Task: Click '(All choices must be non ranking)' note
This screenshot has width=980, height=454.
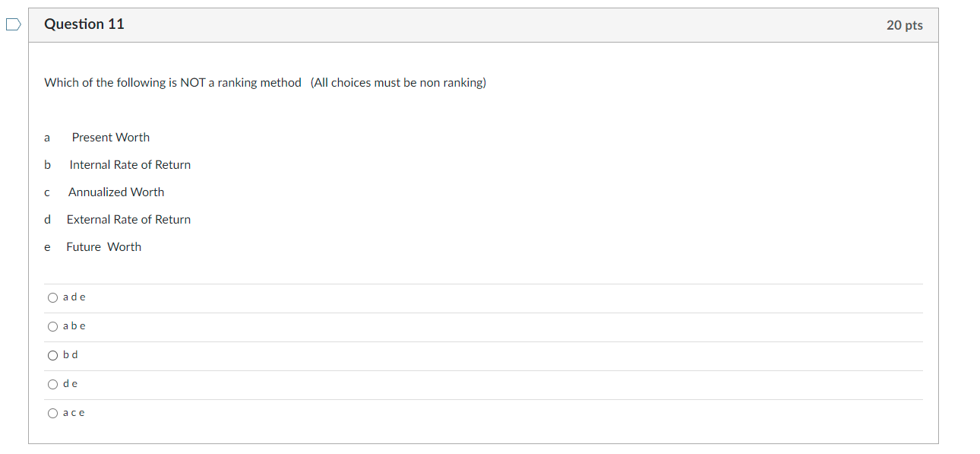Action: click(x=398, y=83)
